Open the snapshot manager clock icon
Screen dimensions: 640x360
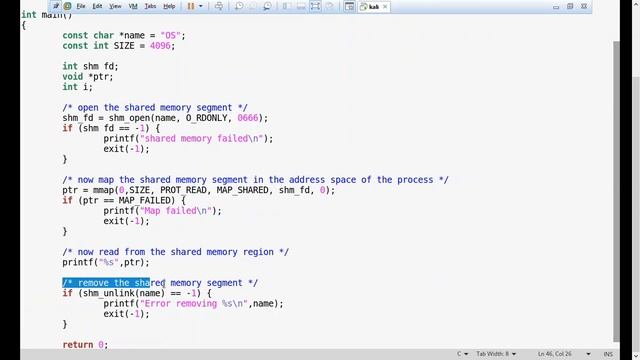coord(267,6)
